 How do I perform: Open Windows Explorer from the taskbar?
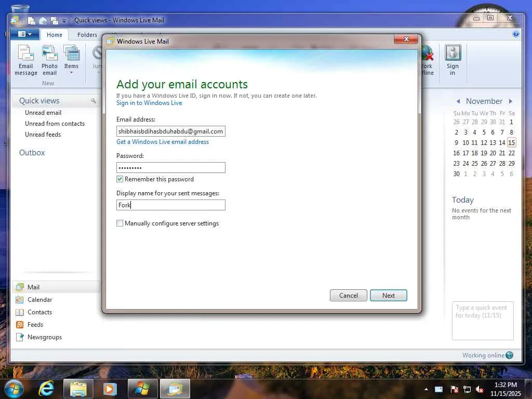(x=78, y=389)
